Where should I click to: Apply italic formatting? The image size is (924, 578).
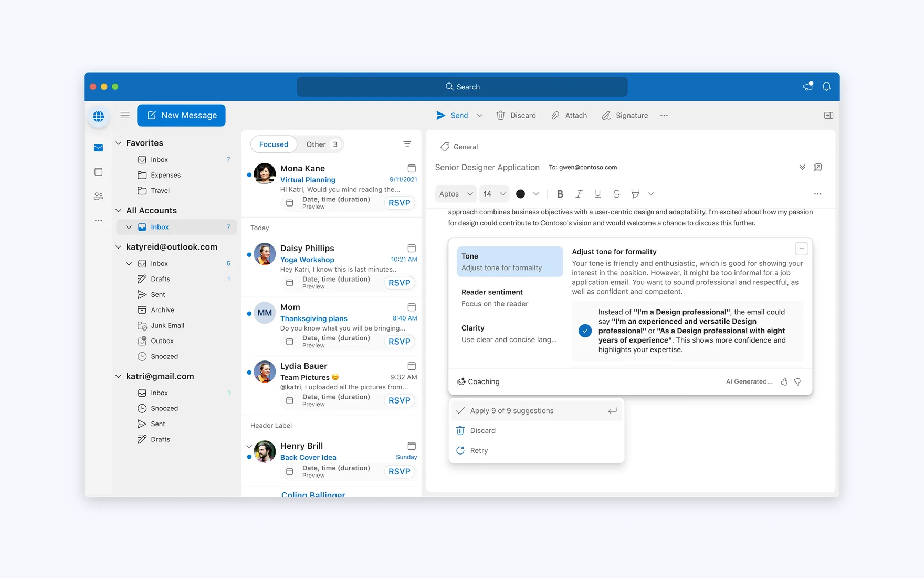tap(579, 194)
